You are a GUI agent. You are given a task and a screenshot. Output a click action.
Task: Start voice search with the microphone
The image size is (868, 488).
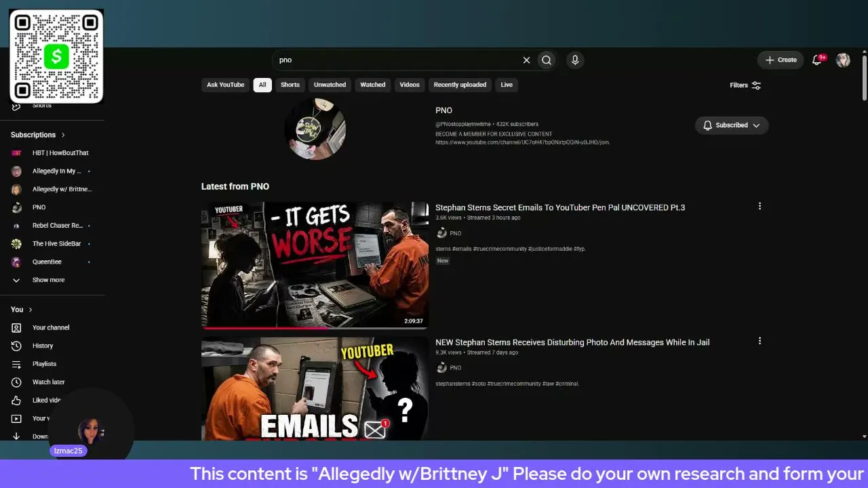pos(575,60)
